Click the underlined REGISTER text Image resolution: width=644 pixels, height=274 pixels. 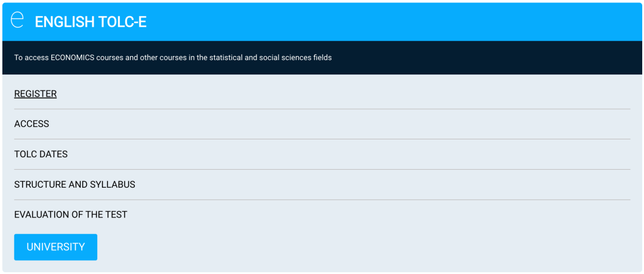click(35, 94)
